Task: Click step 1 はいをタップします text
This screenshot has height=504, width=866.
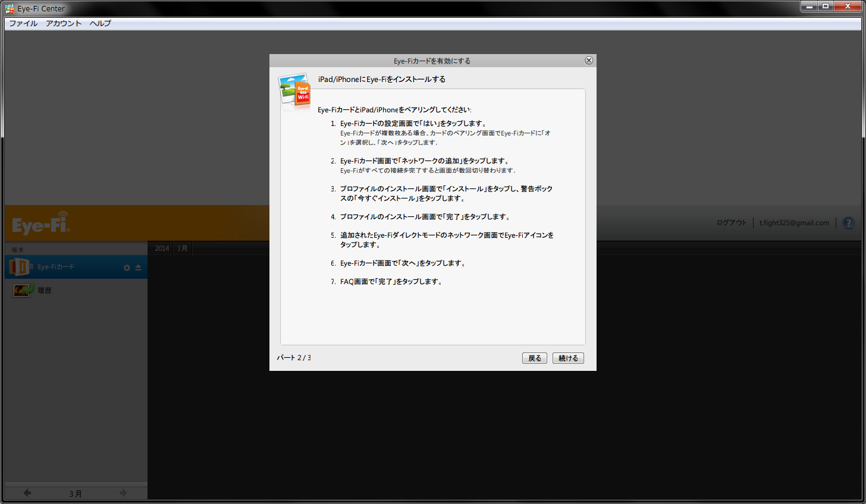Action: [414, 124]
